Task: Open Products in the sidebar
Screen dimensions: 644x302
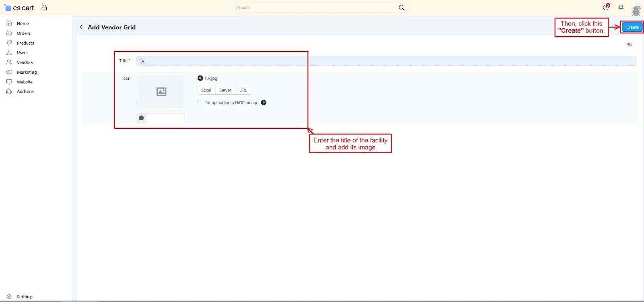Action: (x=25, y=43)
